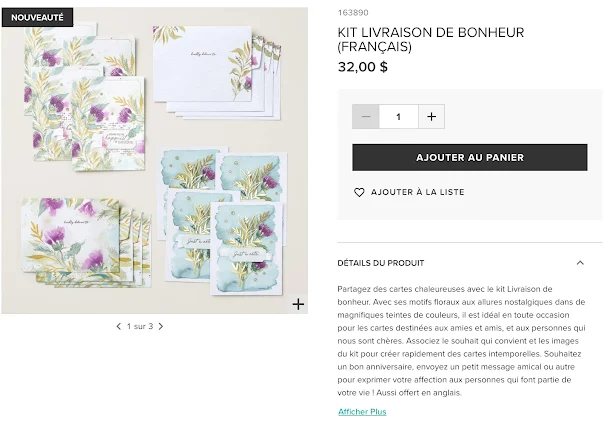Open the Afficher Plus link
The width and height of the screenshot is (604, 425).
362,412
